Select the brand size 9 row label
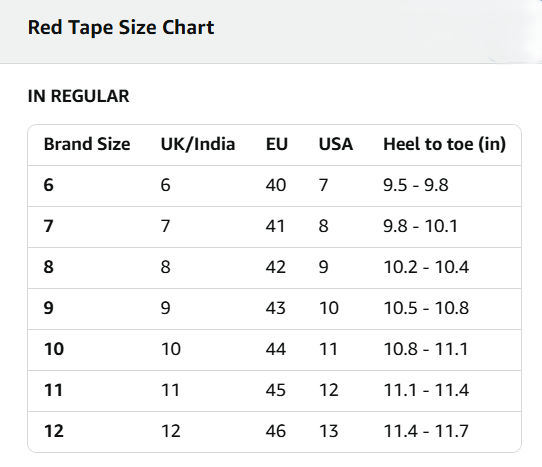 pyautogui.click(x=48, y=308)
